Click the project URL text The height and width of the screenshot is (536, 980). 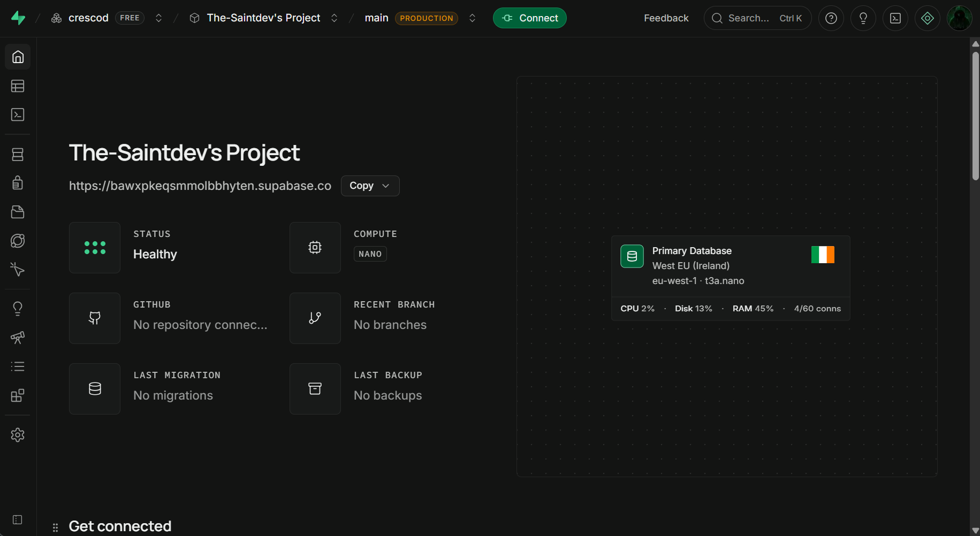[200, 186]
